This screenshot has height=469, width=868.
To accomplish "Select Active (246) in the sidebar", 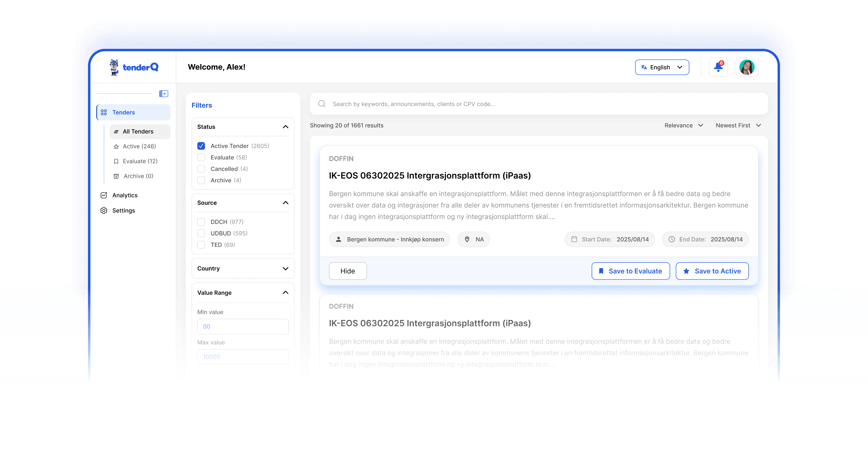I will tap(139, 146).
